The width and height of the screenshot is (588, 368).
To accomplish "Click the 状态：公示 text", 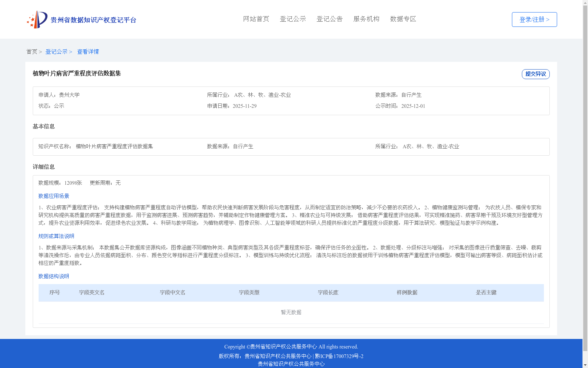I will click(51, 106).
